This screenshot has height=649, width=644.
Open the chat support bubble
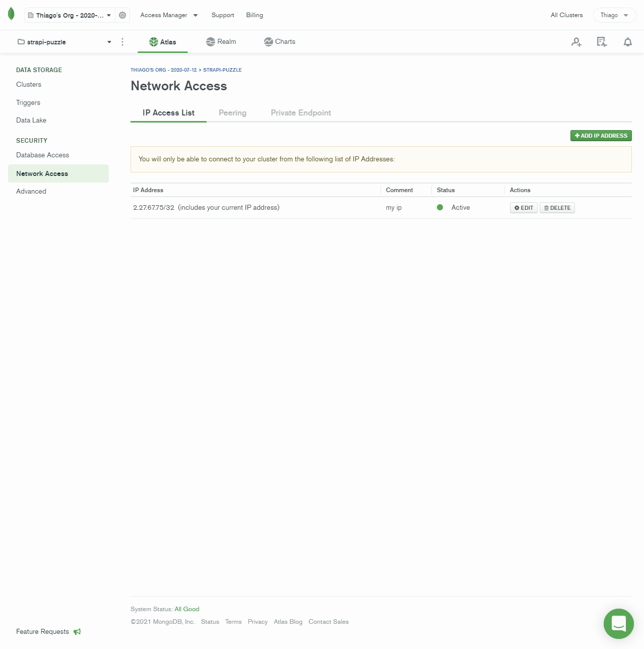click(618, 624)
